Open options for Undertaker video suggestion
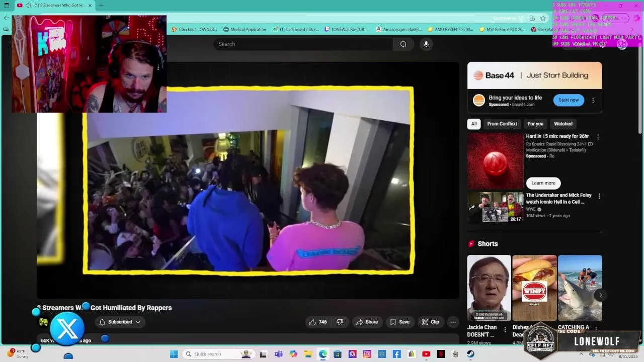 (x=599, y=196)
